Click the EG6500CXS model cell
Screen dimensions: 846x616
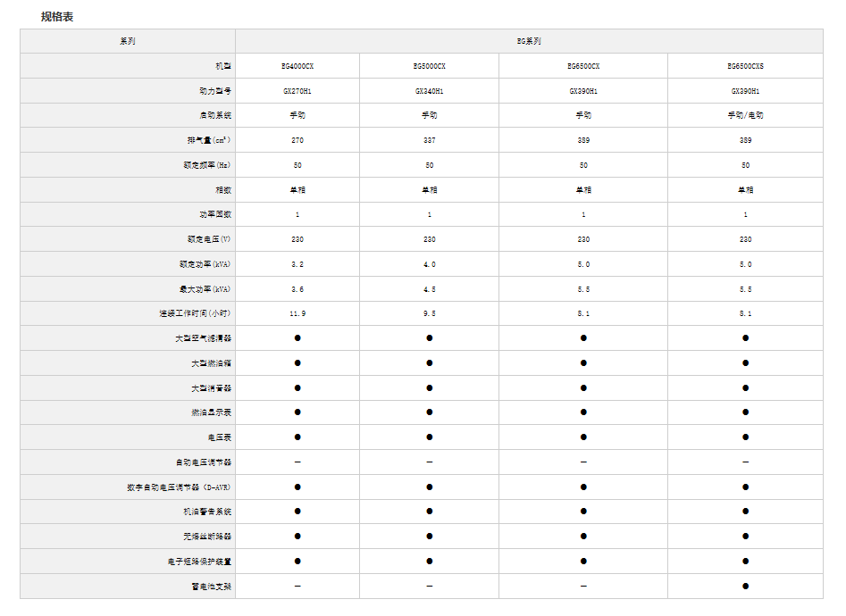click(746, 66)
